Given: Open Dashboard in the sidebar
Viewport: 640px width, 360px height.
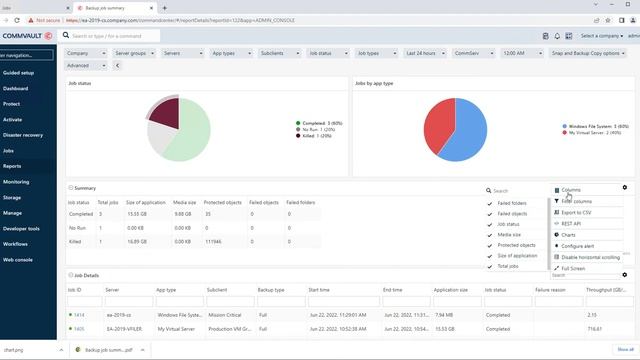Looking at the screenshot, I should click(16, 88).
